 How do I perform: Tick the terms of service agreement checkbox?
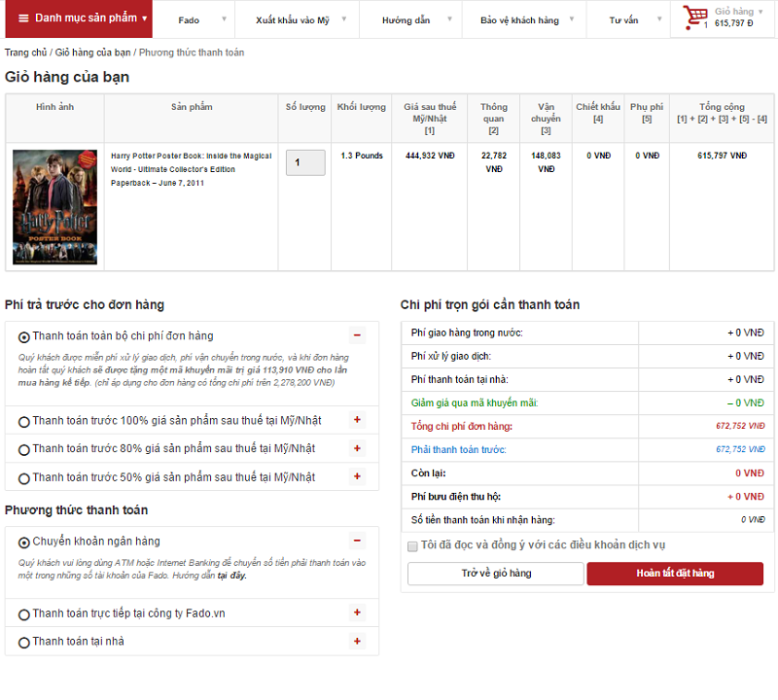click(x=412, y=546)
